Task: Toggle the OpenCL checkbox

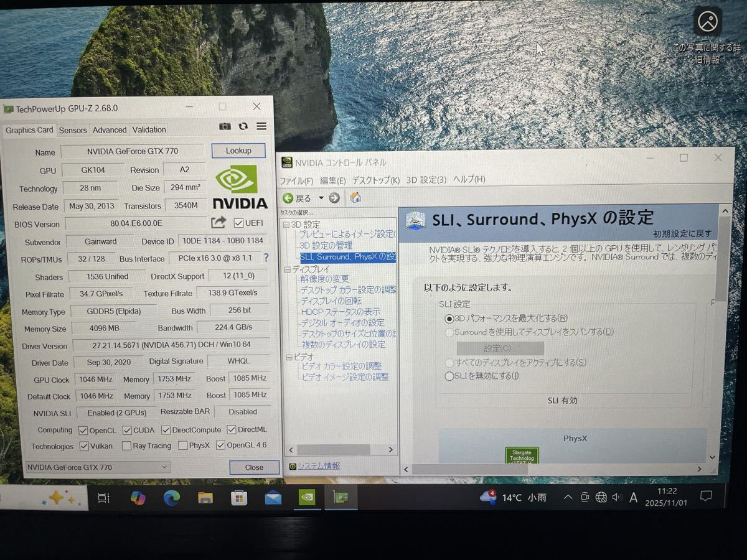Action: point(83,430)
